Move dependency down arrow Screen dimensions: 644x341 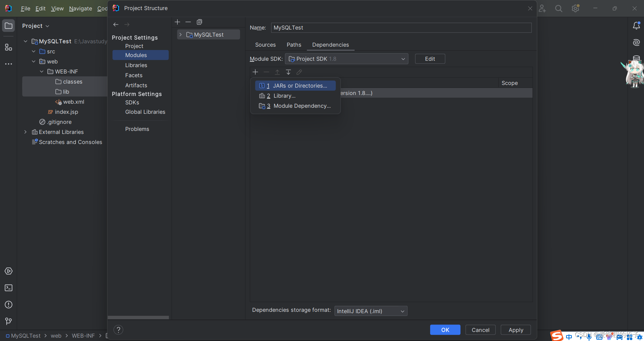[288, 72]
